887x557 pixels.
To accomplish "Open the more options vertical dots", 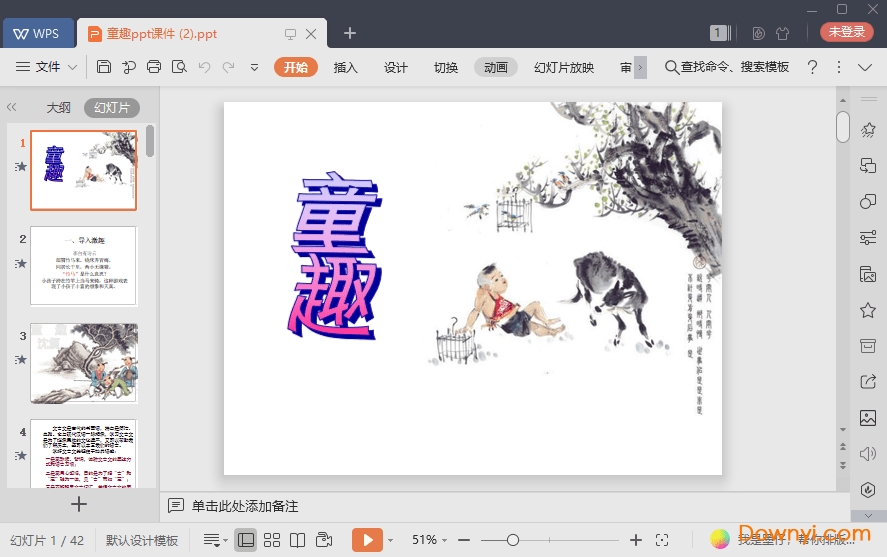I will [839, 67].
